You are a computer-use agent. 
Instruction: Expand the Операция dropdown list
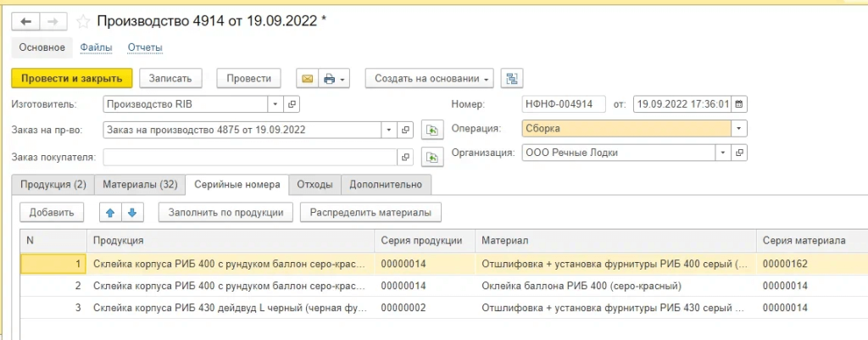(739, 129)
